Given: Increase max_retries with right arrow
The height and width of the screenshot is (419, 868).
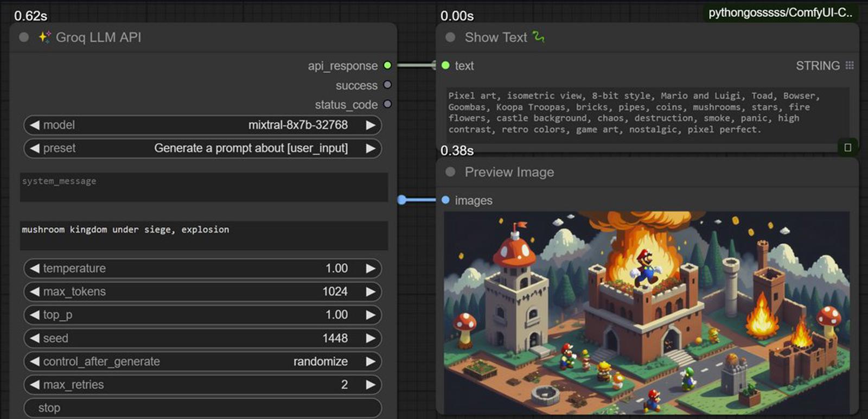Looking at the screenshot, I should pos(371,385).
